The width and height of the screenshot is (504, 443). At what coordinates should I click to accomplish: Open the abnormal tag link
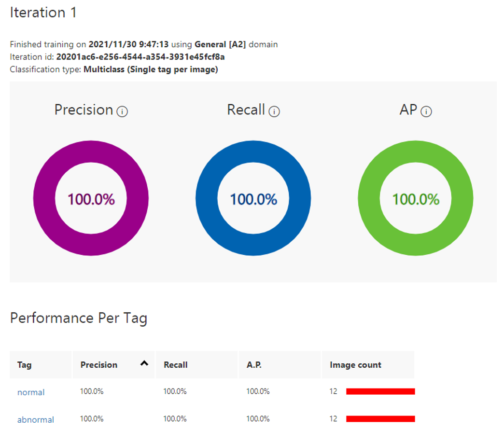click(36, 419)
